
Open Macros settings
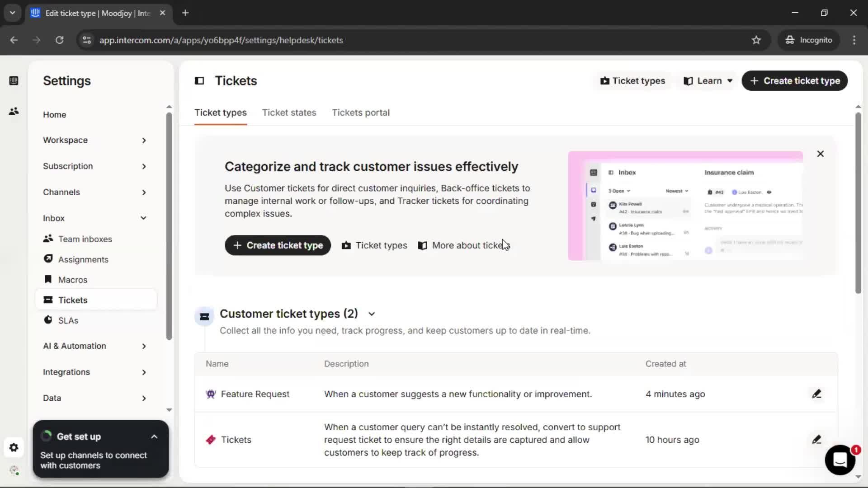tap(73, 280)
